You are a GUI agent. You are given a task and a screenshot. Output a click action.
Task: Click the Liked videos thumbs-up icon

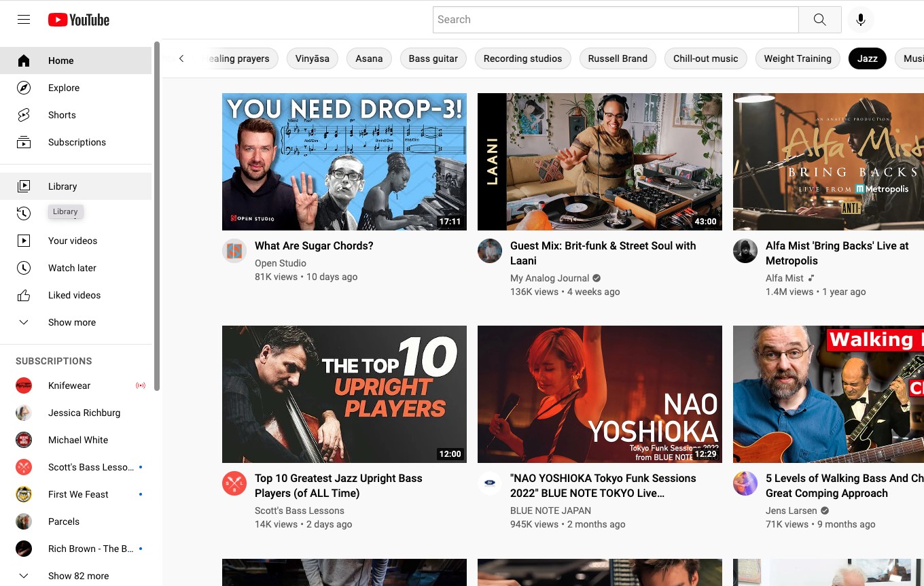tap(24, 295)
